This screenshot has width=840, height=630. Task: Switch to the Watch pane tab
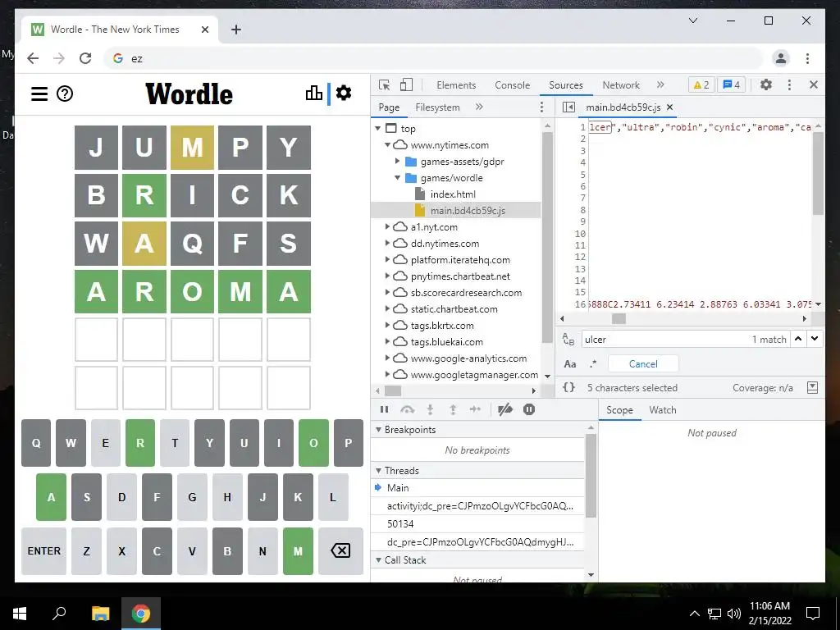point(663,410)
